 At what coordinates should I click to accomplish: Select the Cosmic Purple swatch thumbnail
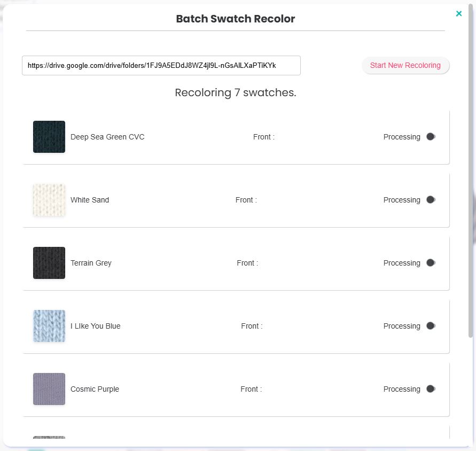[x=49, y=389]
